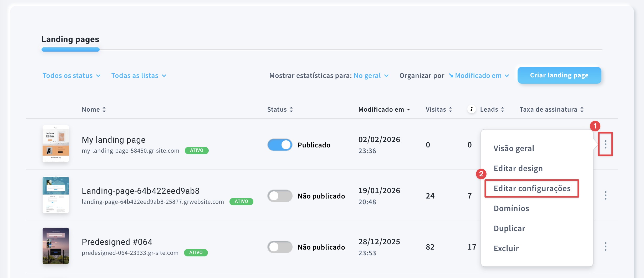Sort by Visitas column arrows
This screenshot has width=644, height=278.
(x=451, y=110)
